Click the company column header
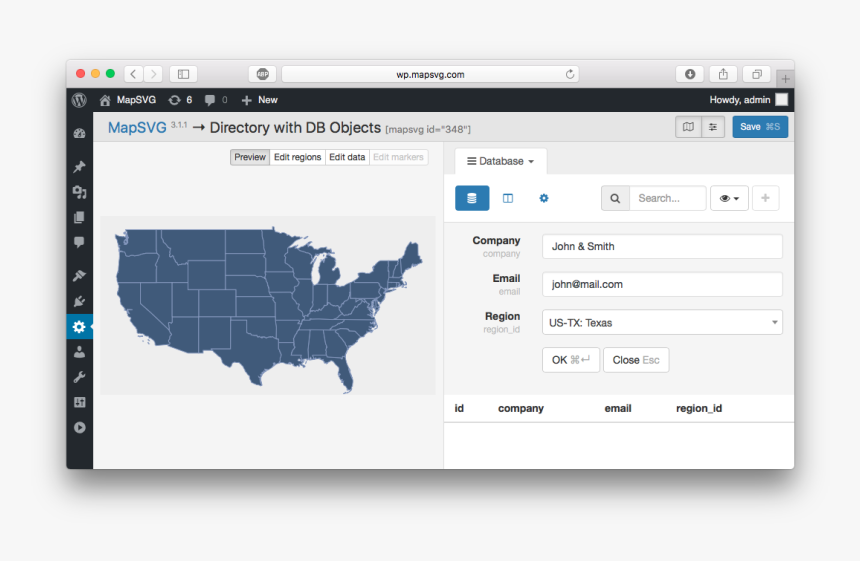 (520, 409)
